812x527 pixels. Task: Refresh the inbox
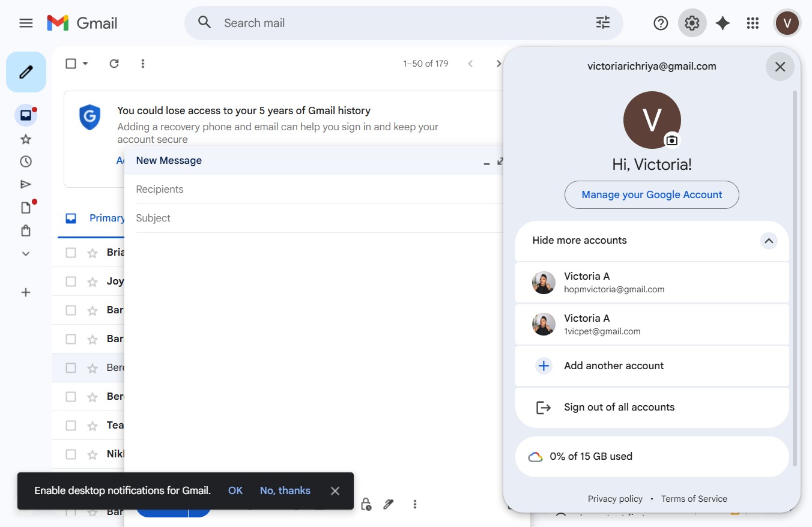point(114,64)
